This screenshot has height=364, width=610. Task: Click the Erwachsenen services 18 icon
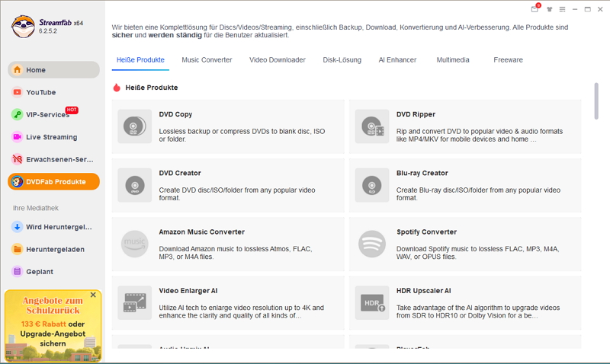point(17,159)
